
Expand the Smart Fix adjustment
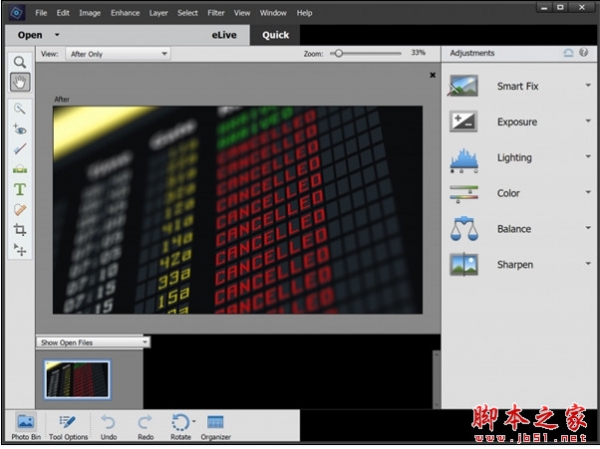[588, 85]
